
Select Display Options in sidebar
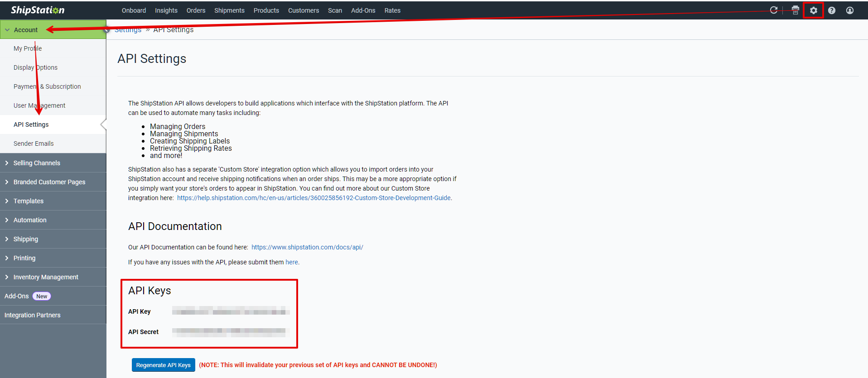tap(53, 67)
